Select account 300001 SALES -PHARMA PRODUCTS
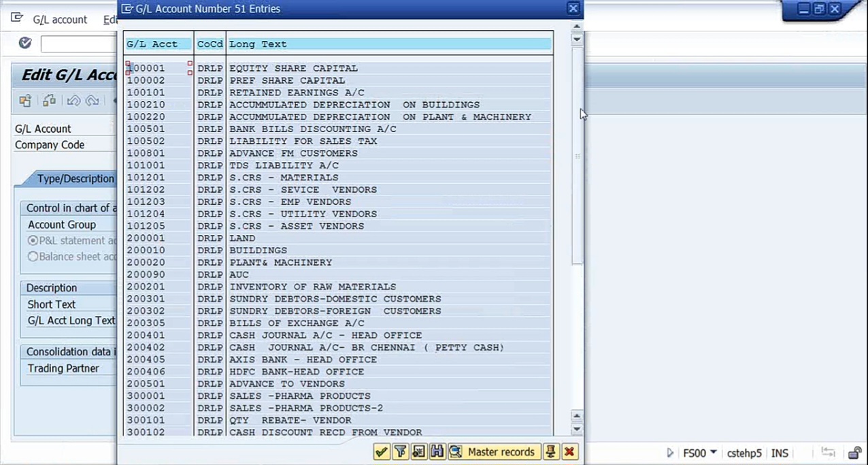Image resolution: width=868 pixels, height=465 pixels. coord(338,396)
